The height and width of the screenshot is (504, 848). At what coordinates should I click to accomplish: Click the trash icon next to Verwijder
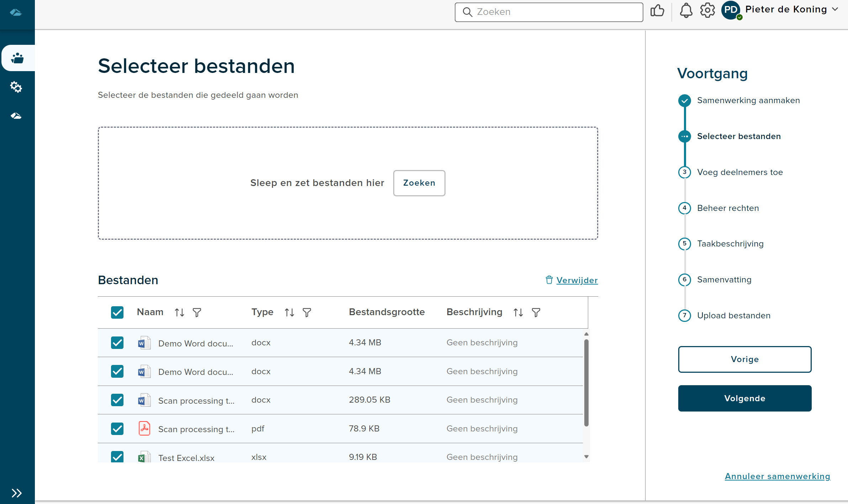[549, 280]
